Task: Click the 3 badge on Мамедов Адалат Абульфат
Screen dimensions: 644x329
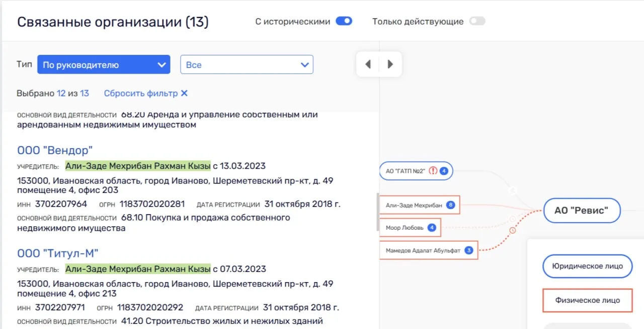Action: point(469,250)
